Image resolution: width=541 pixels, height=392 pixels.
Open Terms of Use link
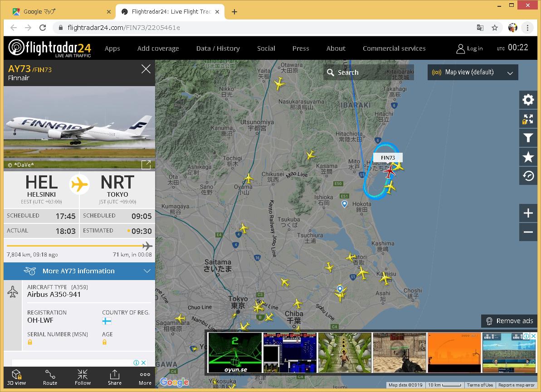tap(480, 385)
